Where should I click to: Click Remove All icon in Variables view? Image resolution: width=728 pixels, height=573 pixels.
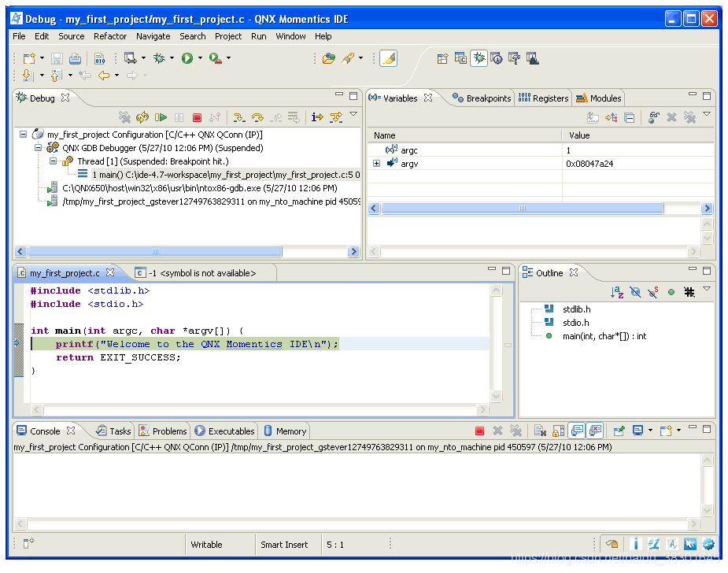click(689, 117)
